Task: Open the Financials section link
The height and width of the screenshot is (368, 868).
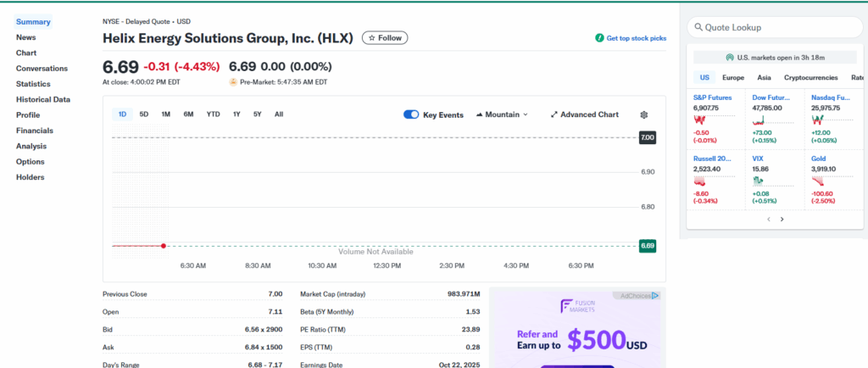Action: click(x=34, y=131)
